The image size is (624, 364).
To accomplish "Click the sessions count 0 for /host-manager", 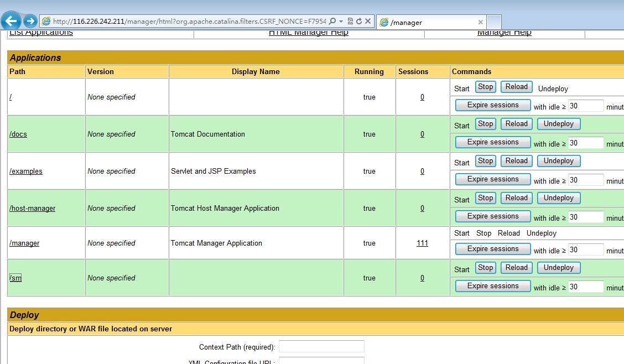I will click(x=422, y=208).
